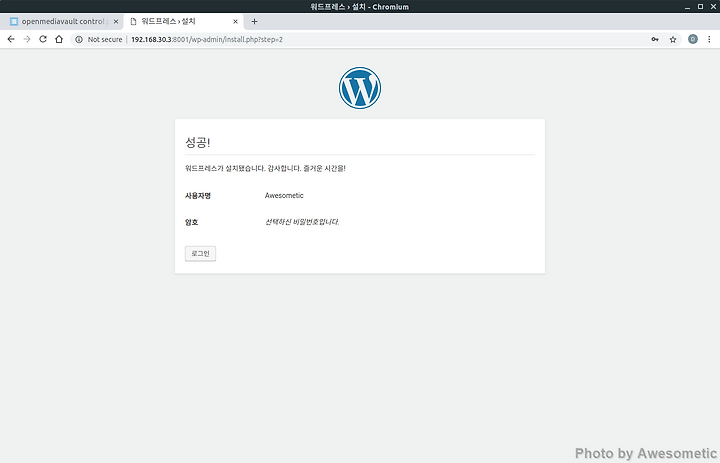Viewport: 720px width, 463px height.
Task: Click the 사용자명 label
Action: (x=197, y=196)
